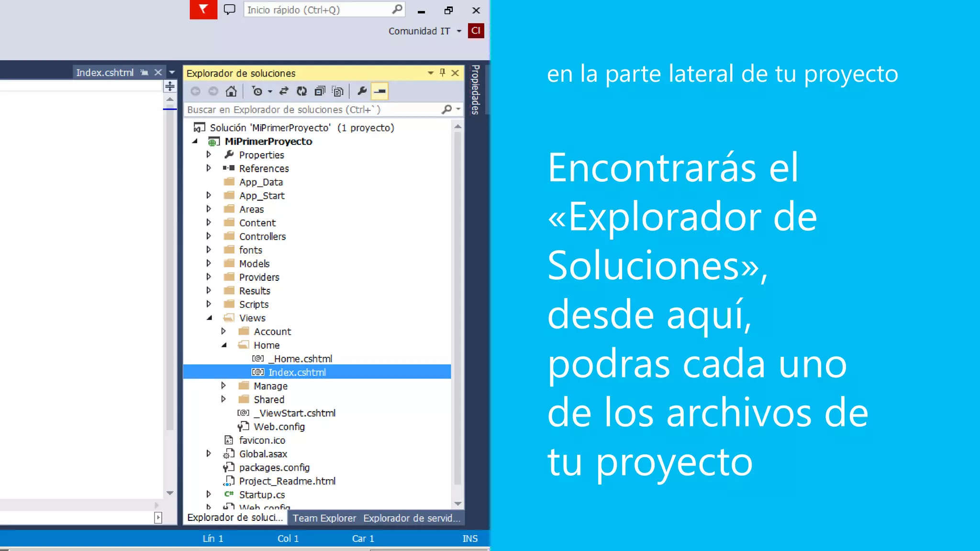This screenshot has height=551, width=980.
Task: Select the Web.config file under Views
Action: (279, 426)
